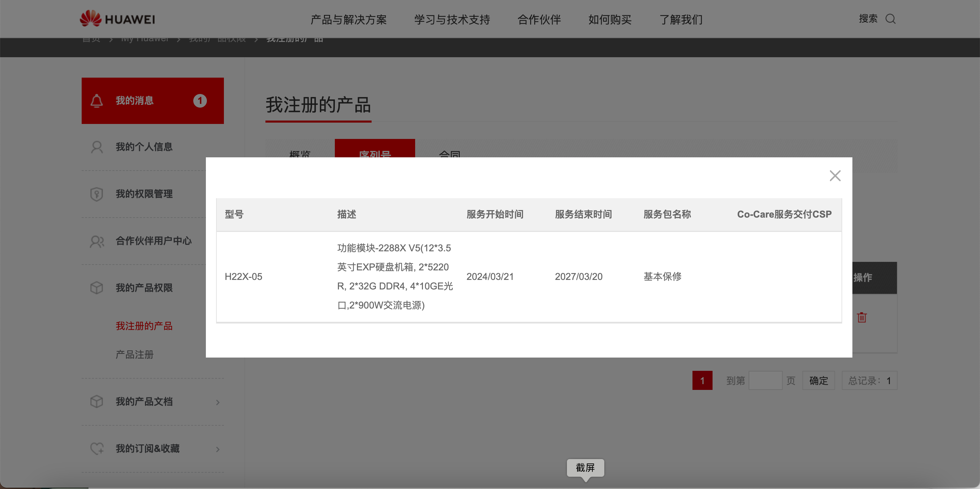Screen dimensions: 980x489
Task: Click the 服务结束时间 column header
Action: tap(583, 215)
